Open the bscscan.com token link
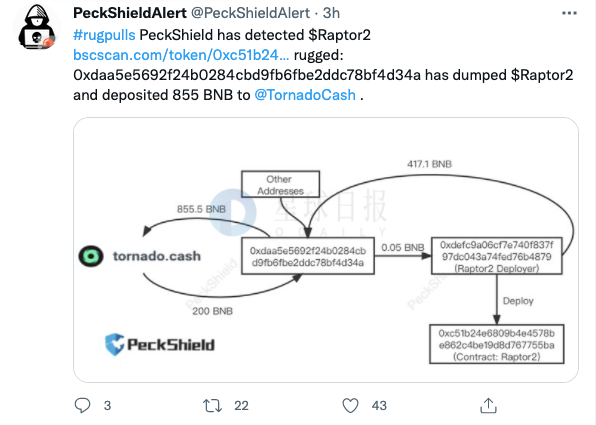Viewport: 596px width, 425px height. point(181,55)
